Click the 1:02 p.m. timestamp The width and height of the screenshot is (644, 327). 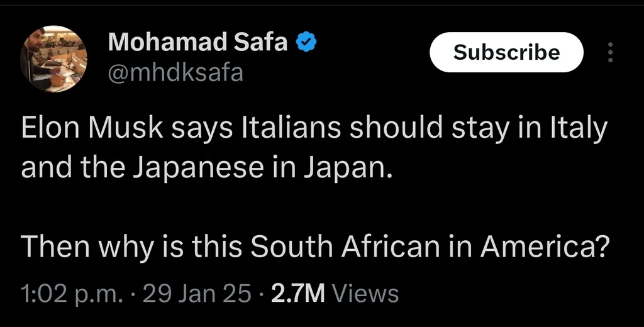(72, 294)
